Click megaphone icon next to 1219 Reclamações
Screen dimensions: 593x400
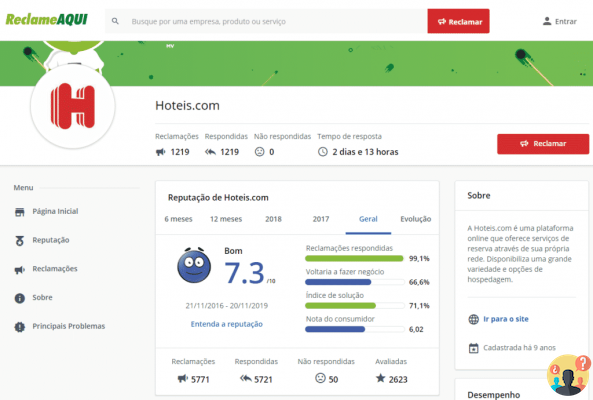click(161, 152)
